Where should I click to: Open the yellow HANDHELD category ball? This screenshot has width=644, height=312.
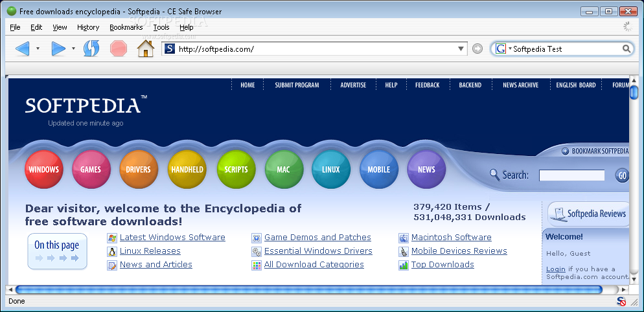[x=187, y=169]
